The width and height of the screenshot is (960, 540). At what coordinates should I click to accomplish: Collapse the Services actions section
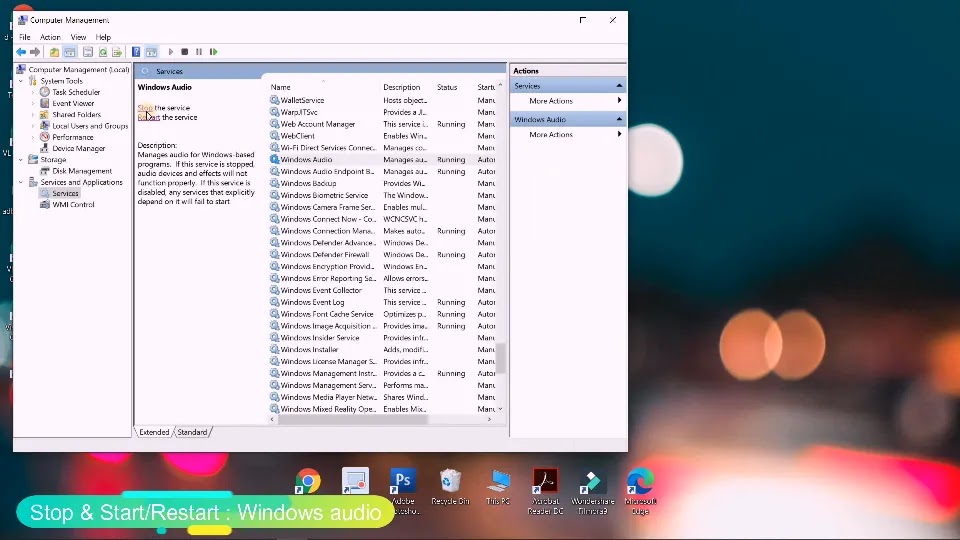click(619, 86)
